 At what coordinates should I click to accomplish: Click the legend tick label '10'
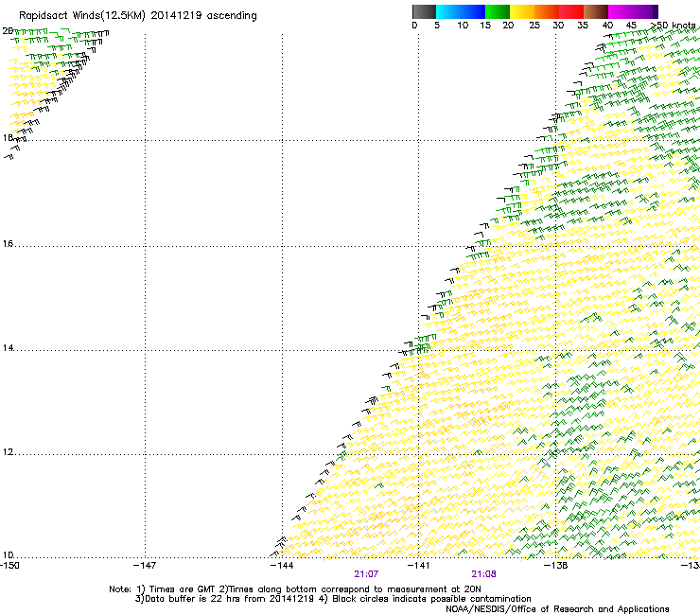point(463,26)
